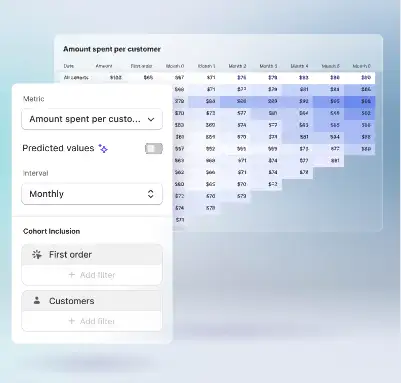This screenshot has width=401, height=383.
Task: Click the $67 Month 0 value for All cohorts
Action: tap(179, 77)
